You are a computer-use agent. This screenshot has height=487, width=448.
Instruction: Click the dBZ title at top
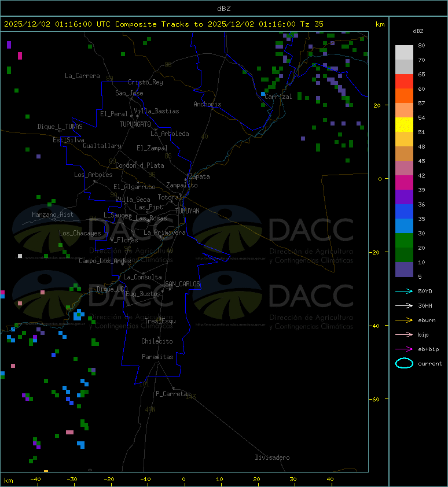[224, 9]
